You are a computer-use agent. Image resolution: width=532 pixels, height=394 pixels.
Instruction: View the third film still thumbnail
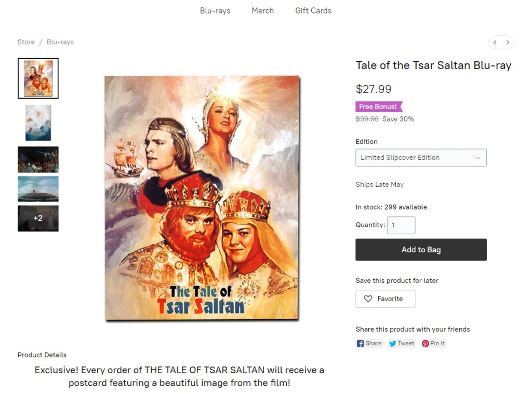[x=38, y=159]
